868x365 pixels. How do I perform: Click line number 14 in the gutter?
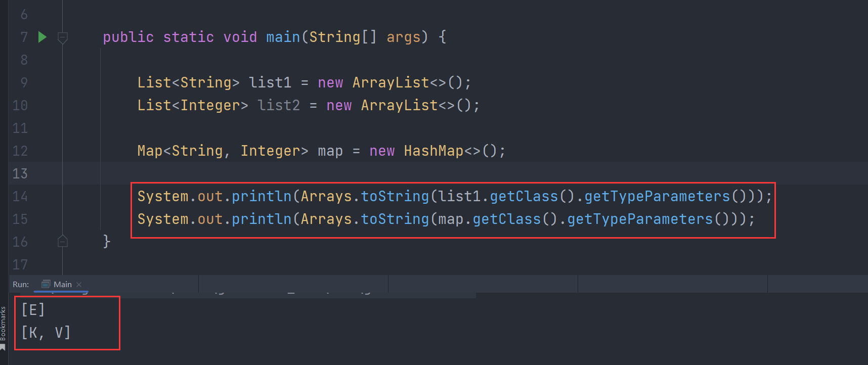pos(20,196)
